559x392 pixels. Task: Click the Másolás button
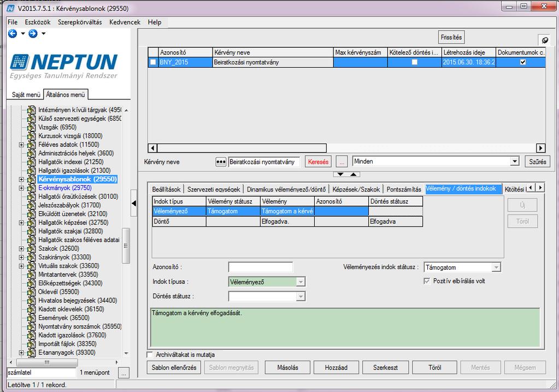coord(288,367)
